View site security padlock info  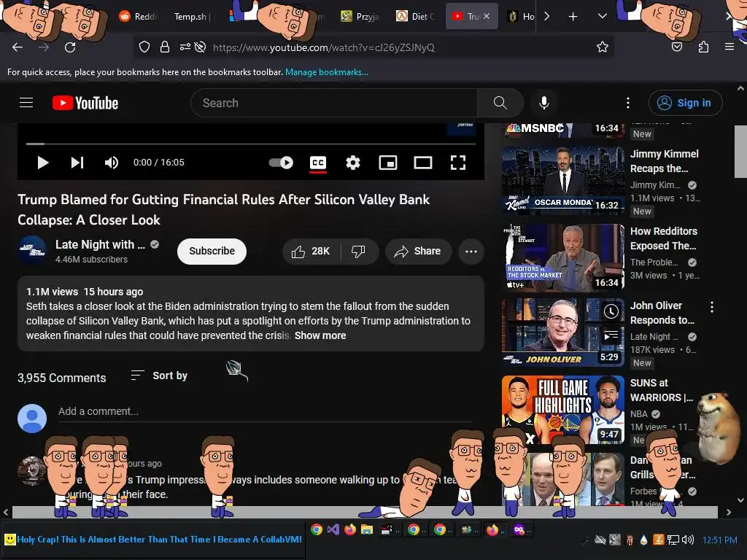tap(165, 47)
